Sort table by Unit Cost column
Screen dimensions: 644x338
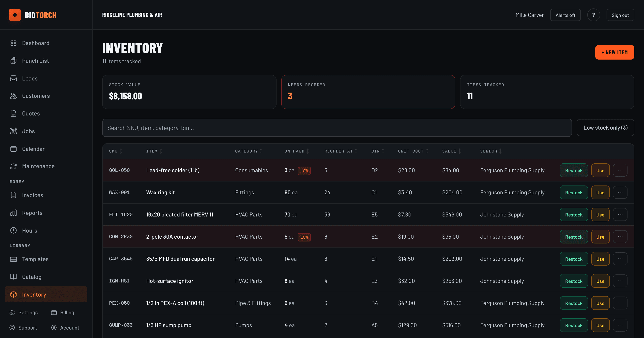pos(413,151)
